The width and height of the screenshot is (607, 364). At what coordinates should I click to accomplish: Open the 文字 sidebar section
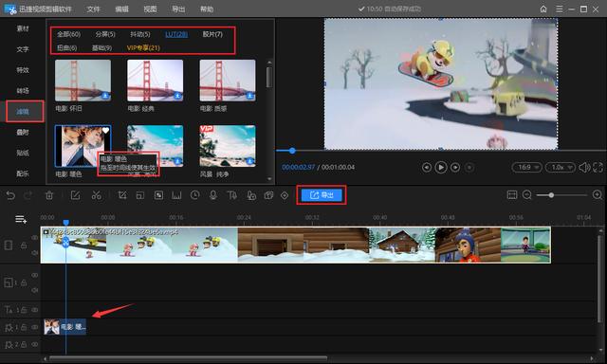(23, 49)
